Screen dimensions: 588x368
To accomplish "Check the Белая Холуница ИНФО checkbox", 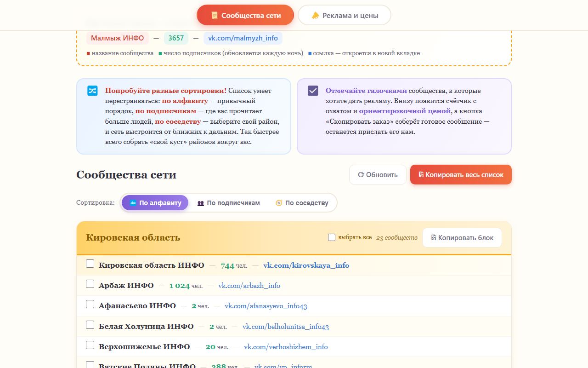I will [x=90, y=325].
